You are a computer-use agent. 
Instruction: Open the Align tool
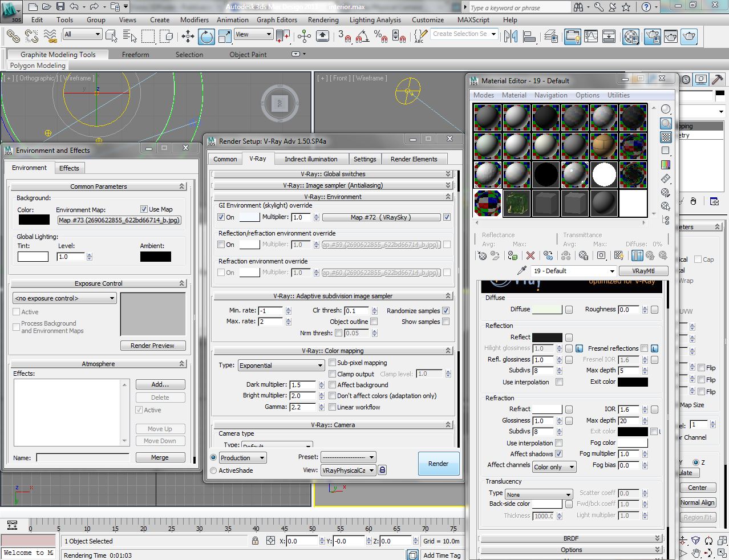coord(529,36)
